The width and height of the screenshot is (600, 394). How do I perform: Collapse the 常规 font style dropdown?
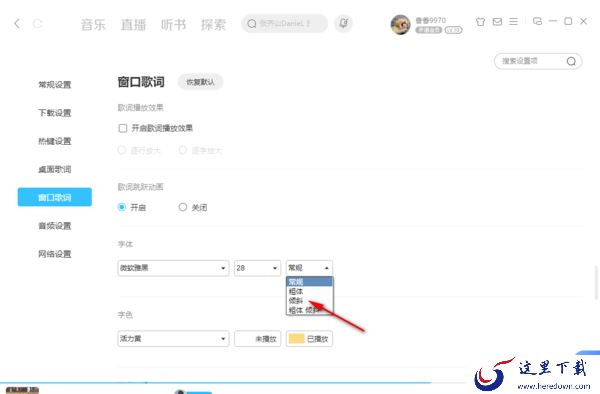[x=309, y=268]
